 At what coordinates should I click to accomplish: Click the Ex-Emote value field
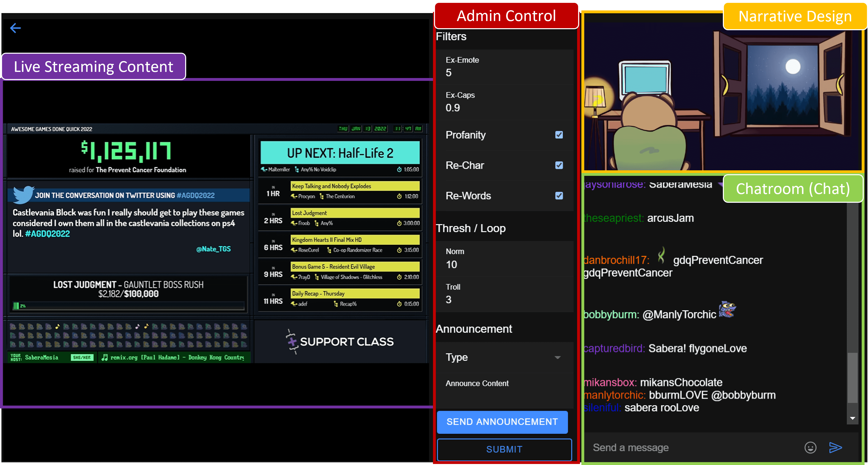click(504, 67)
